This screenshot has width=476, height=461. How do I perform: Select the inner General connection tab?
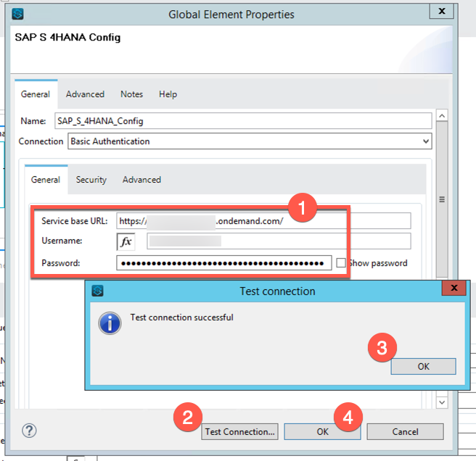click(46, 180)
